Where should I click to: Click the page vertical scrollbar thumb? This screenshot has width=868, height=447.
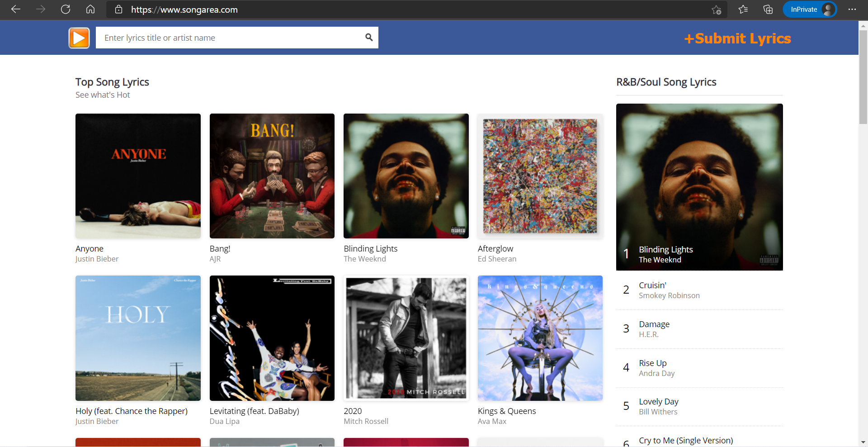pos(863,77)
